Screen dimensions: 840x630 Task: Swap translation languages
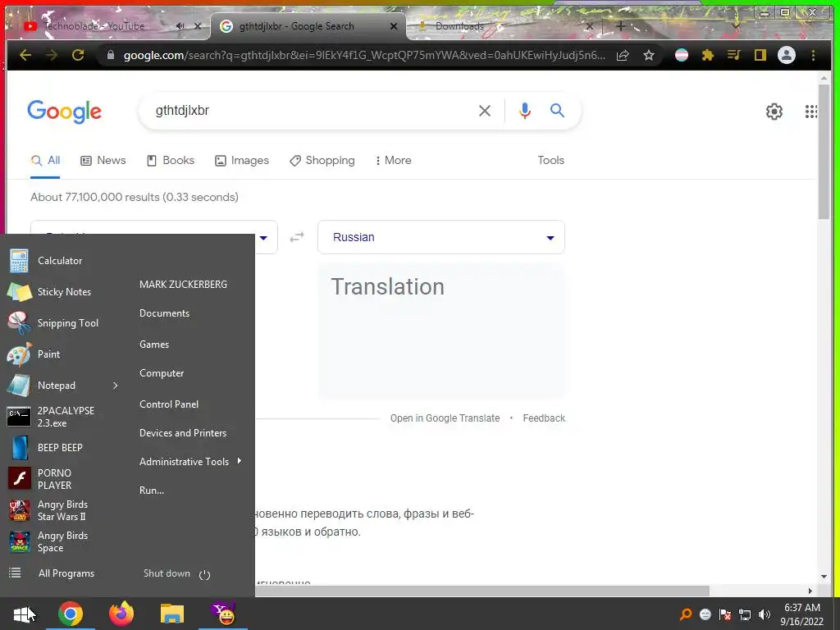pos(297,237)
